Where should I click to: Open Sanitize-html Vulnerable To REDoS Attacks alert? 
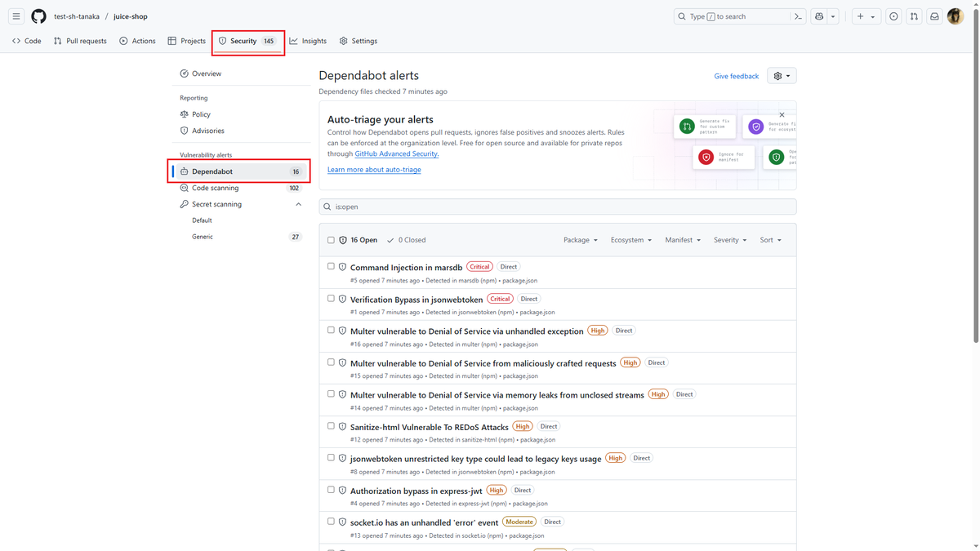tap(430, 427)
